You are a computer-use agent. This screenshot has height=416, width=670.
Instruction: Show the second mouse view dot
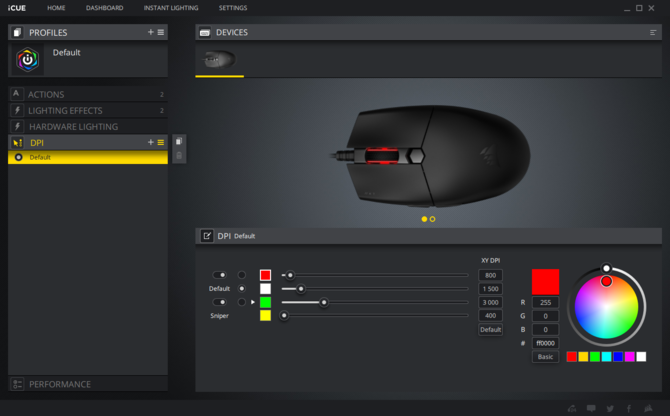(432, 219)
